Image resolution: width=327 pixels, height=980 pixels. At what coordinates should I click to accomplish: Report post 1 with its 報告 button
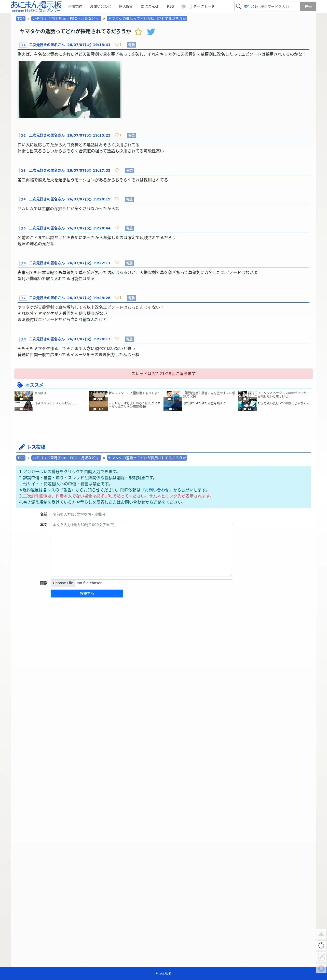tap(131, 45)
